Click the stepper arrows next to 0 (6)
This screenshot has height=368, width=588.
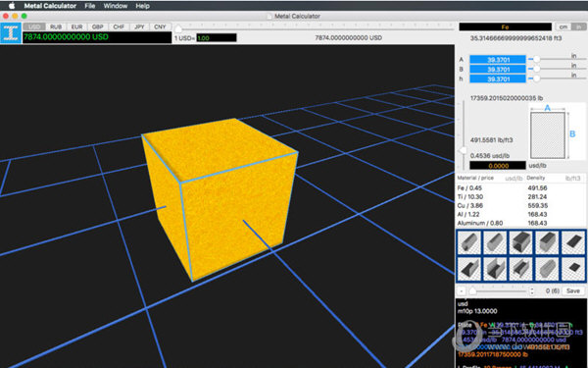(532, 291)
